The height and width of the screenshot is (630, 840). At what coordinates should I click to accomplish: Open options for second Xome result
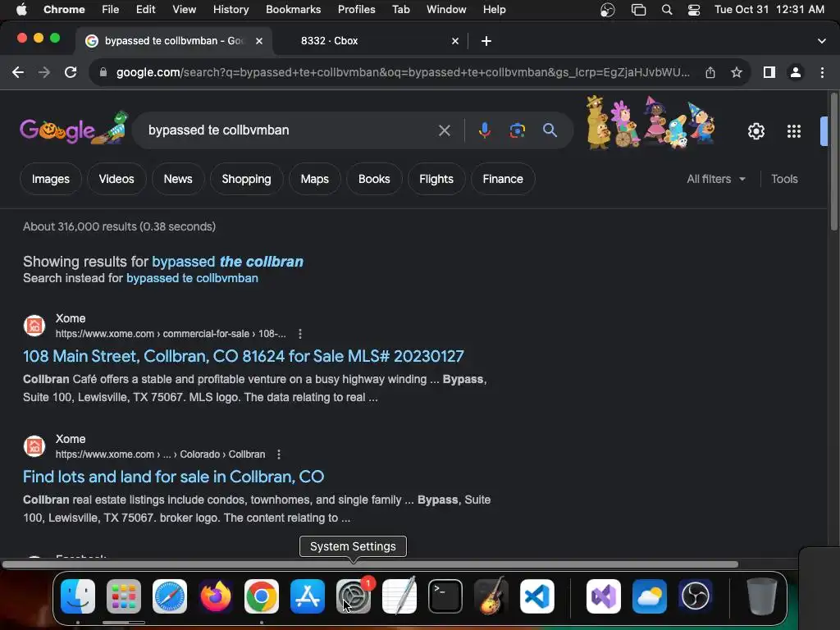click(x=279, y=454)
